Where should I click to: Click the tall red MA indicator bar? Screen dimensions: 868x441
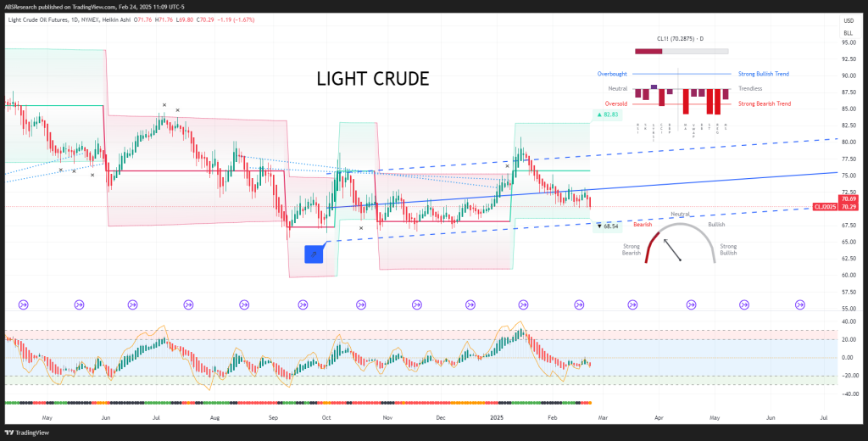(685, 102)
